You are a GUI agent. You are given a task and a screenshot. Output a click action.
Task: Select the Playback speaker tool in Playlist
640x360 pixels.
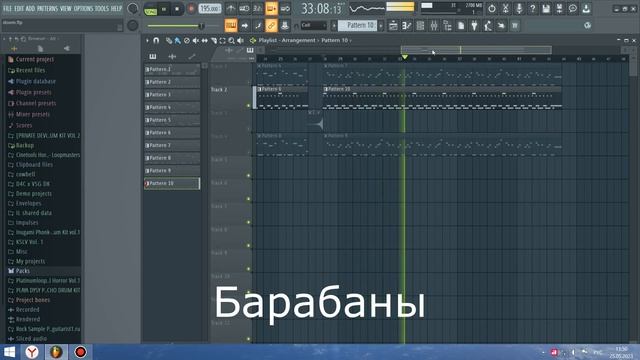point(240,40)
